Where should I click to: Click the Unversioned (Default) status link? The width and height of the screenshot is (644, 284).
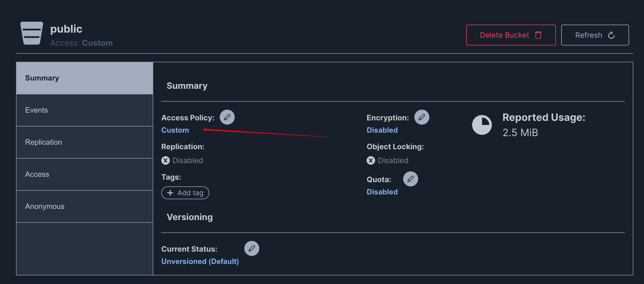coord(200,262)
